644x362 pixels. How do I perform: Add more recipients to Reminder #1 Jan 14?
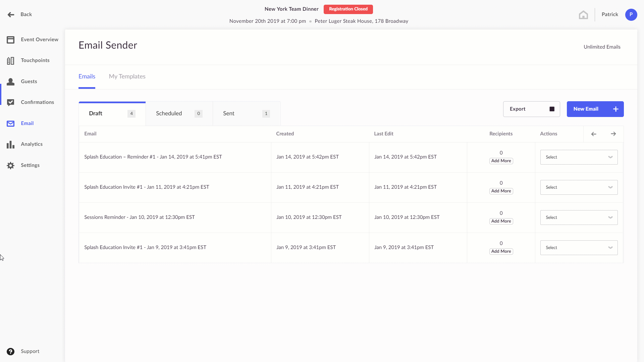tap(501, 161)
